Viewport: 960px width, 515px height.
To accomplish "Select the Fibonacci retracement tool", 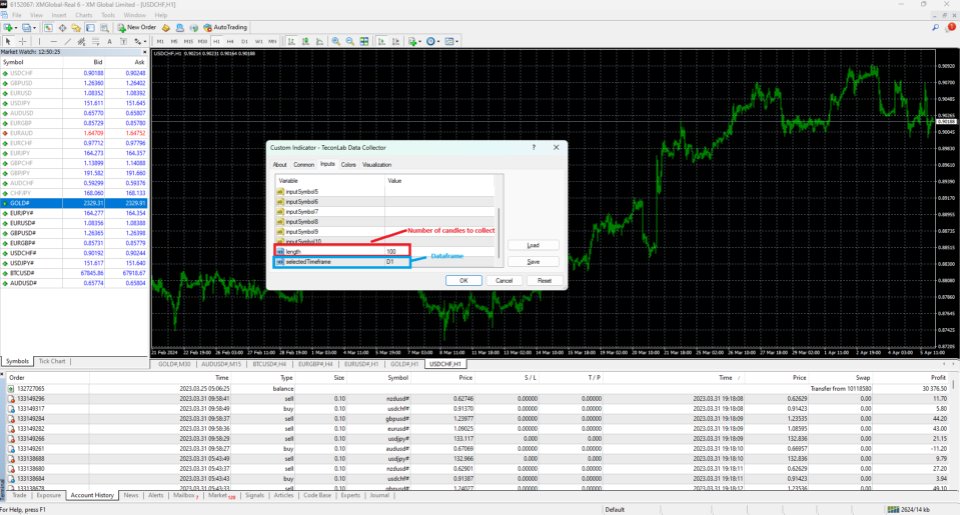I will 96,42.
